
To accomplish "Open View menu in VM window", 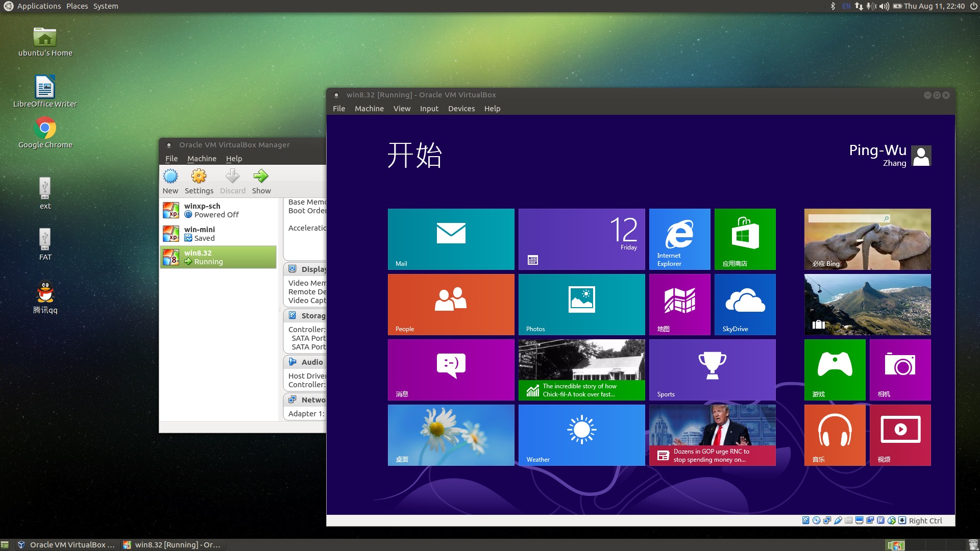I will 402,109.
